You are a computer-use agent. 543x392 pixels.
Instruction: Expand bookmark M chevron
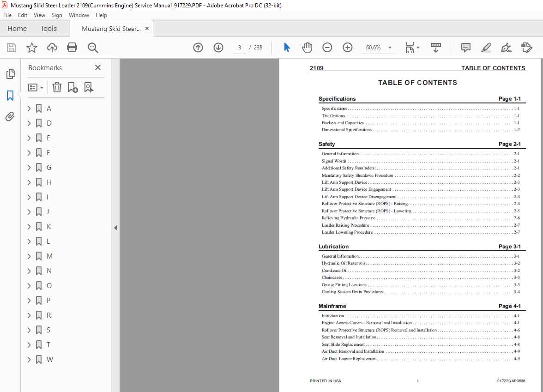[29, 256]
